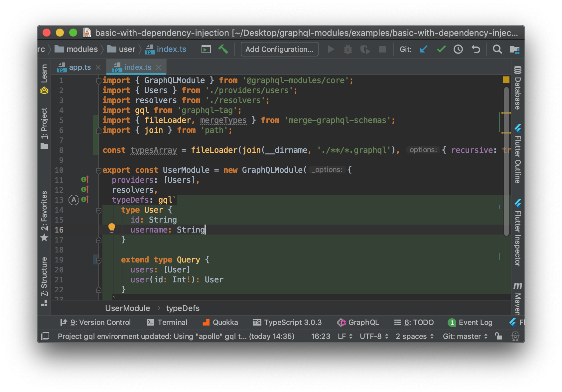
Task: Open the UTF-8 encoding dropdown
Action: point(374,336)
